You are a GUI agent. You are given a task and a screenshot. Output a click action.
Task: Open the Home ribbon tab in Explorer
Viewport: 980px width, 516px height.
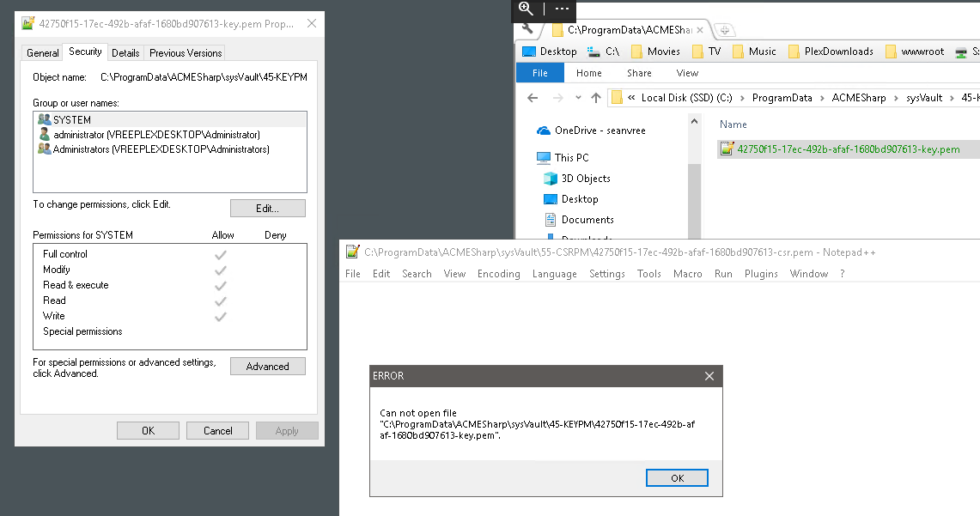click(588, 73)
